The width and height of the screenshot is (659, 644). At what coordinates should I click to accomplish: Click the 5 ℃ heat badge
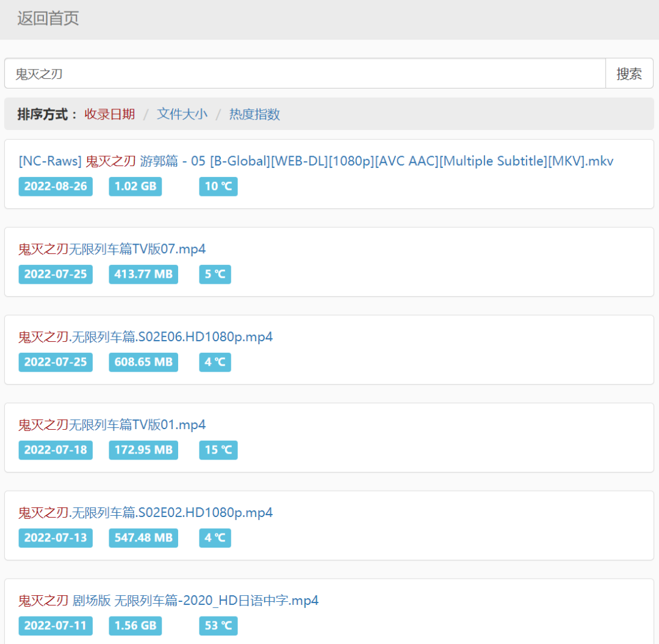tap(215, 274)
